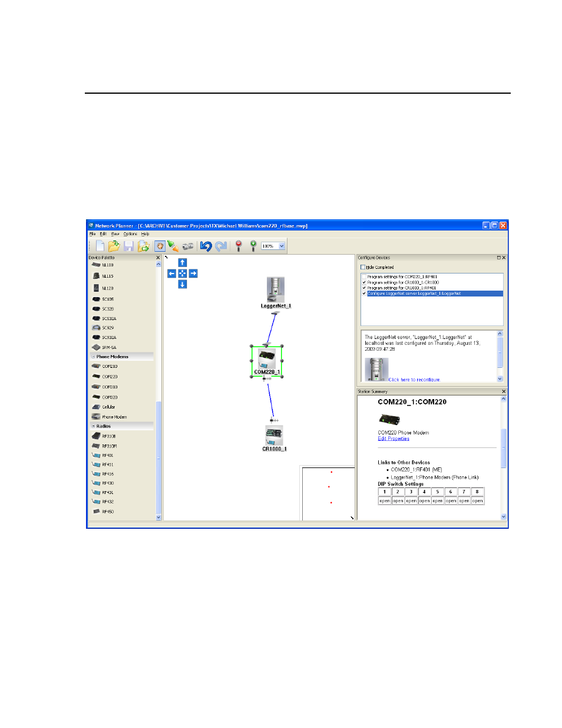
Task: Open the zoom percentage dropdown
Action: click(x=282, y=246)
